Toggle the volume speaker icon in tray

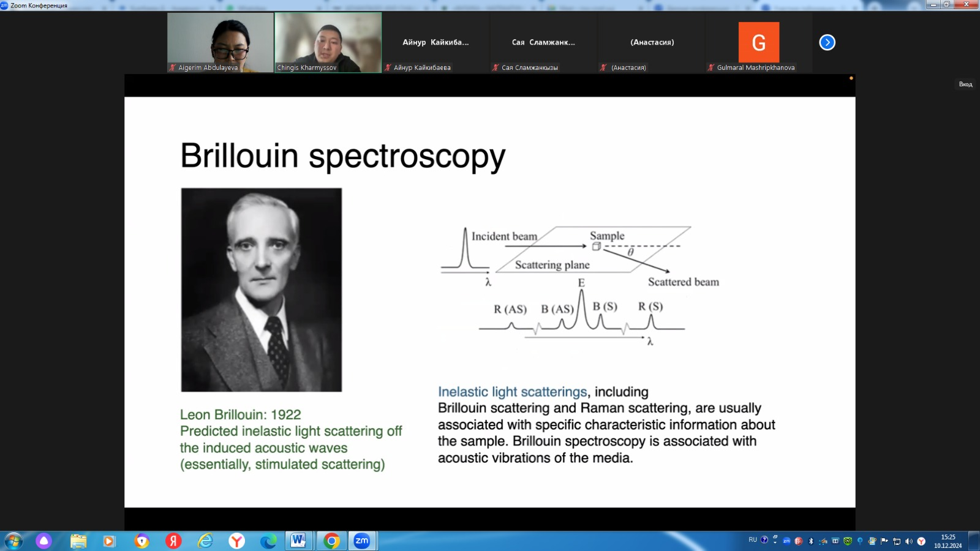click(909, 541)
